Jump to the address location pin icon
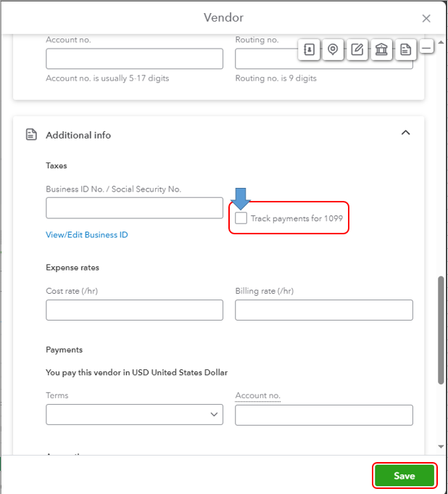448x494 pixels. point(333,49)
